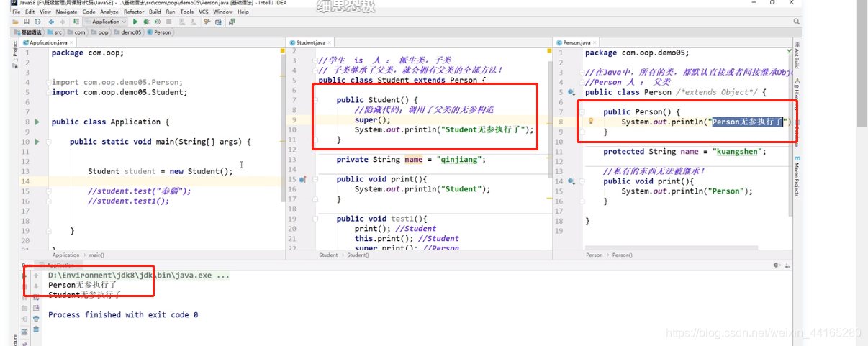Click the run gutter arrow beside main method
This screenshot has height=346, width=868.
click(x=37, y=142)
